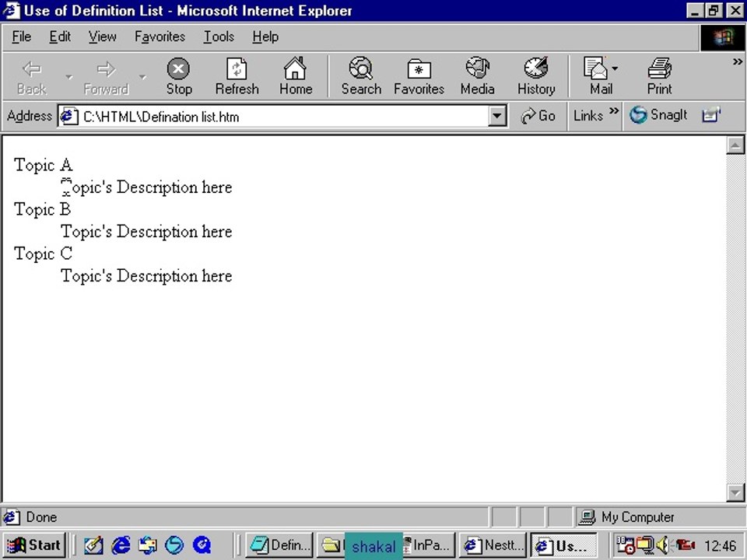Launch SnagIt from quick launch

click(x=174, y=545)
